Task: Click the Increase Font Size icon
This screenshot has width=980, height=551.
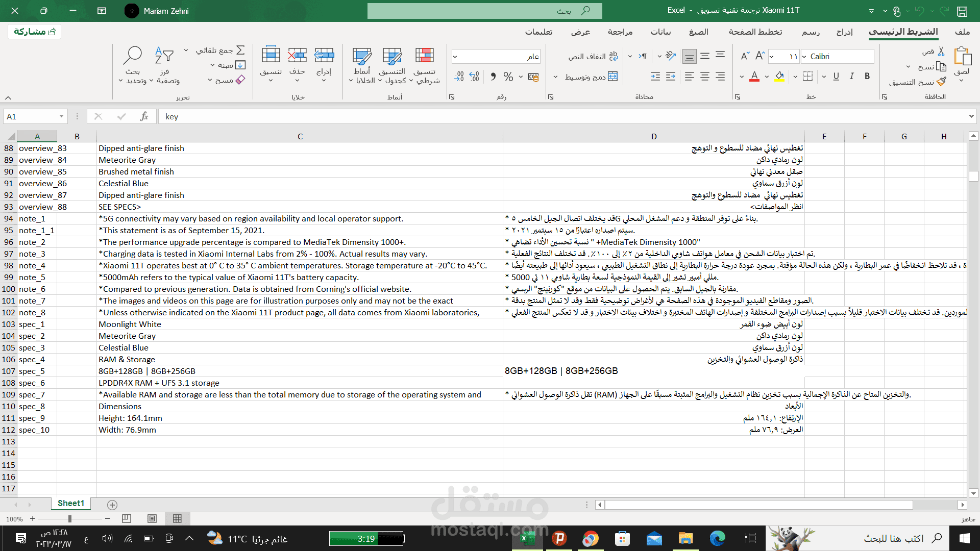Action: pos(760,56)
